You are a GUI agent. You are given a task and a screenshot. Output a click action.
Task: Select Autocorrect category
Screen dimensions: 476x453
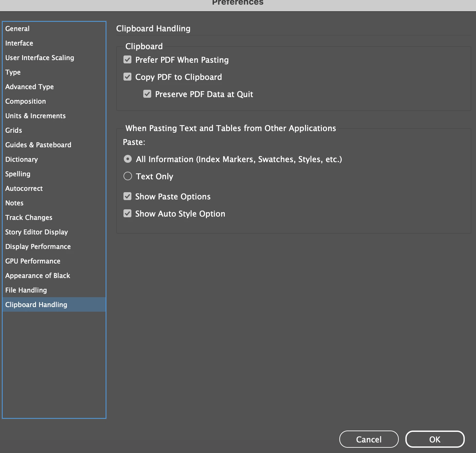coord(54,189)
